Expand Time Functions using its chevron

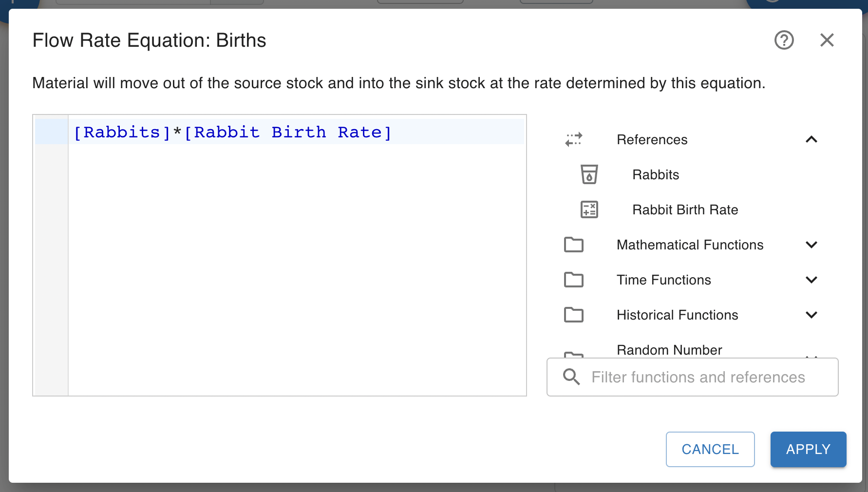pyautogui.click(x=811, y=280)
